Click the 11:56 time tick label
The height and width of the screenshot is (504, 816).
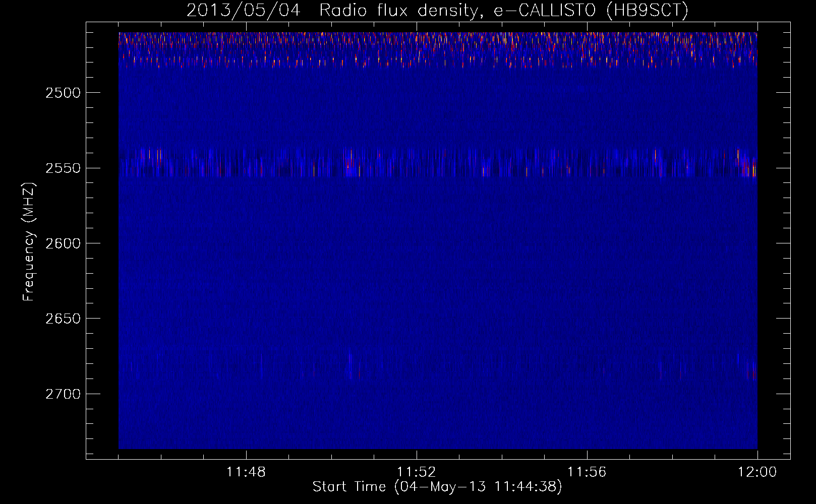tap(587, 472)
